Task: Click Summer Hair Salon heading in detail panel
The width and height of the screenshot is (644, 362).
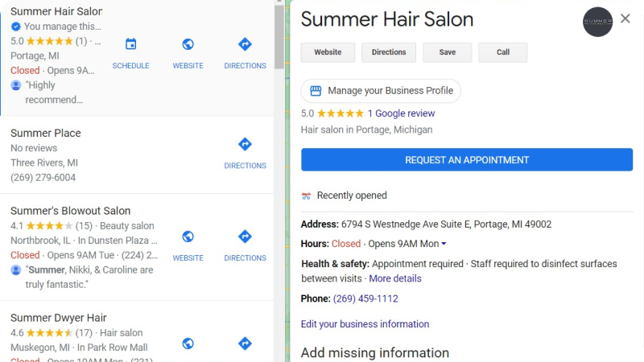Action: [387, 19]
